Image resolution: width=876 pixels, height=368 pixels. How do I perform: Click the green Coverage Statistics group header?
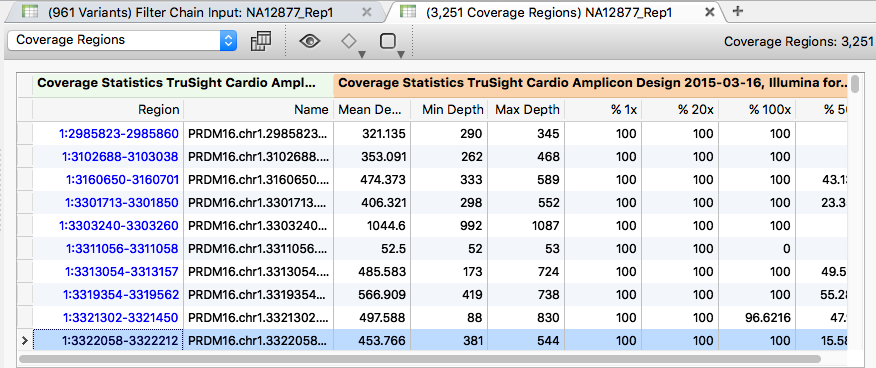(183, 84)
